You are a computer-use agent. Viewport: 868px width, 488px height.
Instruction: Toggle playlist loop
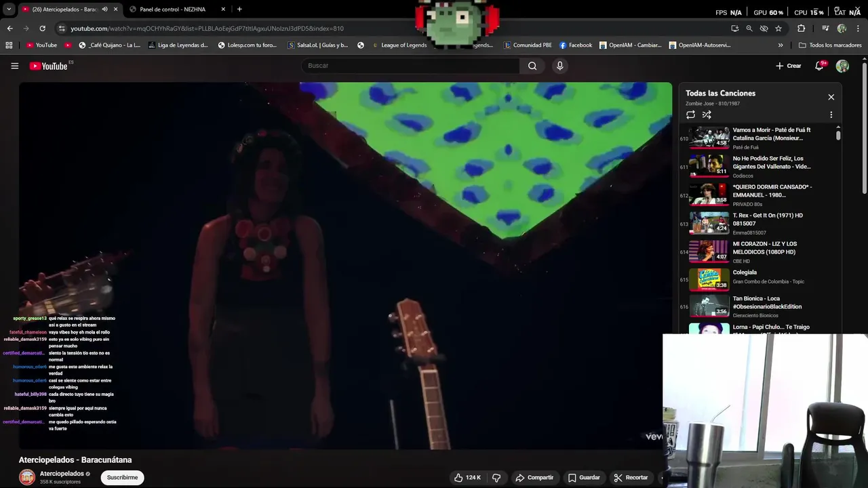tap(690, 115)
